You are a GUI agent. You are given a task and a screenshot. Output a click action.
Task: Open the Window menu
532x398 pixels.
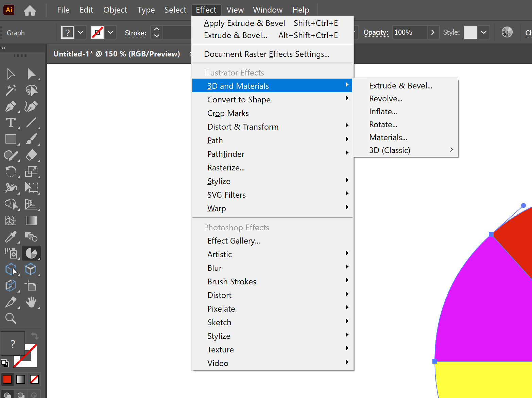(x=268, y=10)
